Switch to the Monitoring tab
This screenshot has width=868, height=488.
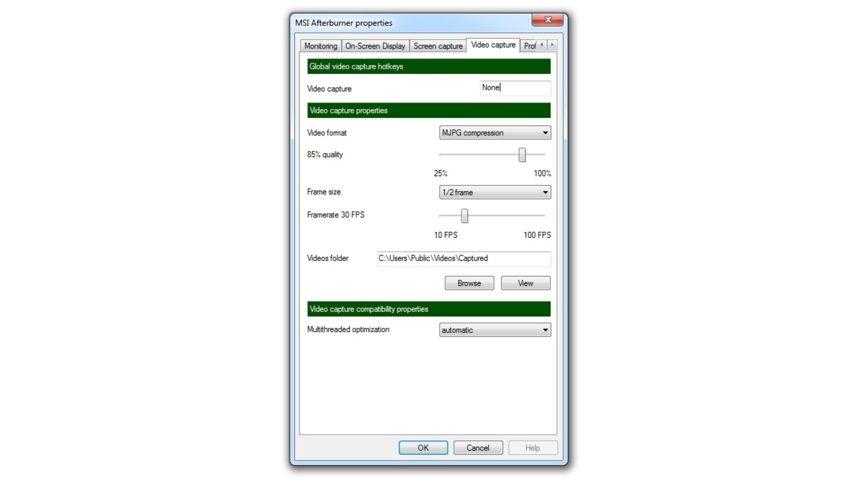coord(321,46)
